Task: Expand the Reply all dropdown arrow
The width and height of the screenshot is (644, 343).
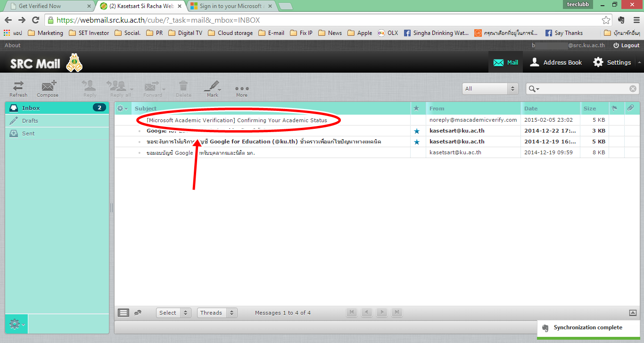Action: pyautogui.click(x=132, y=89)
